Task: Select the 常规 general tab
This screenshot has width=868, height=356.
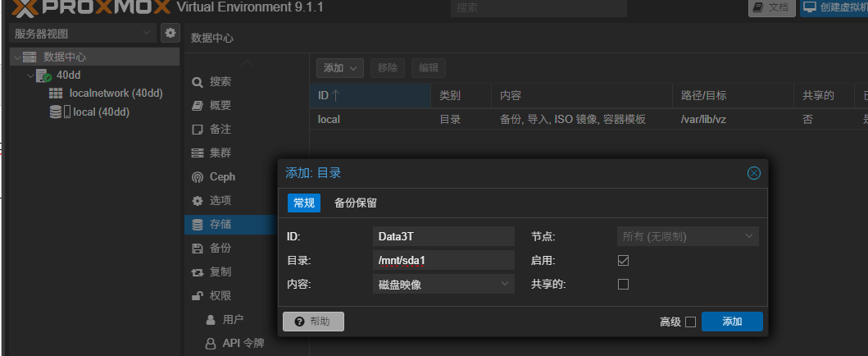Action: point(303,203)
